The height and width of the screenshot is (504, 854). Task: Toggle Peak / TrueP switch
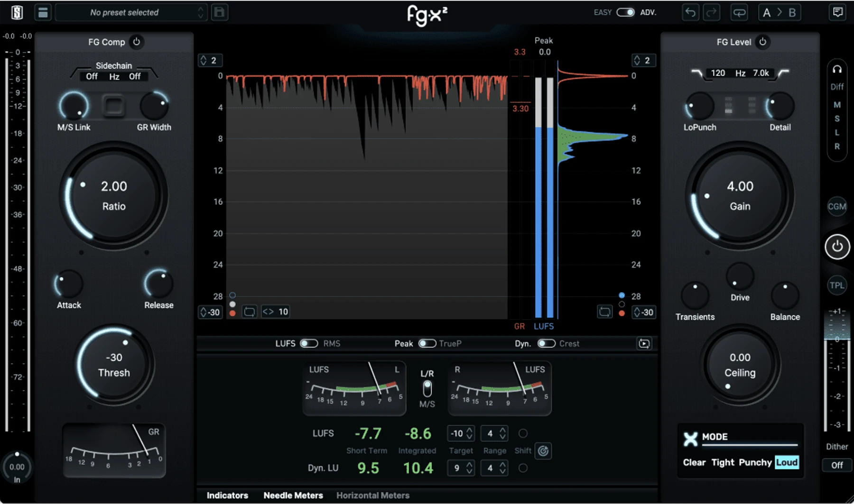point(427,343)
